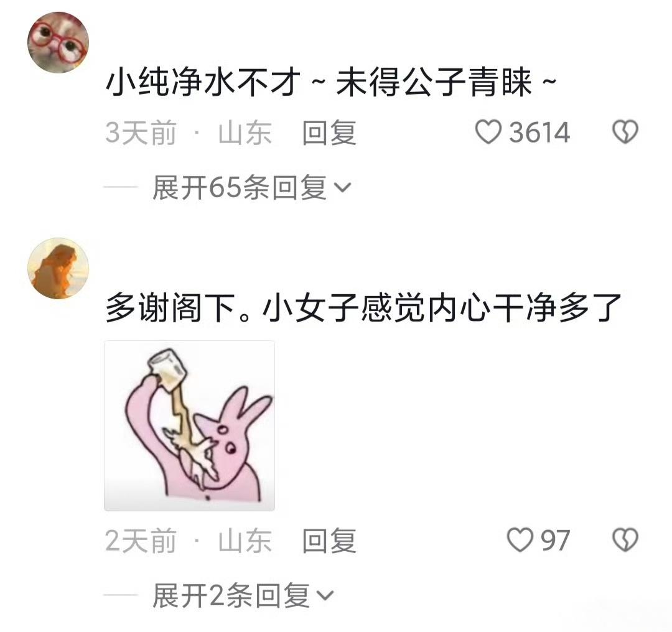Expand 展开65条回复 reply thread
Viewport: 672px width, 632px height.
click(x=251, y=188)
